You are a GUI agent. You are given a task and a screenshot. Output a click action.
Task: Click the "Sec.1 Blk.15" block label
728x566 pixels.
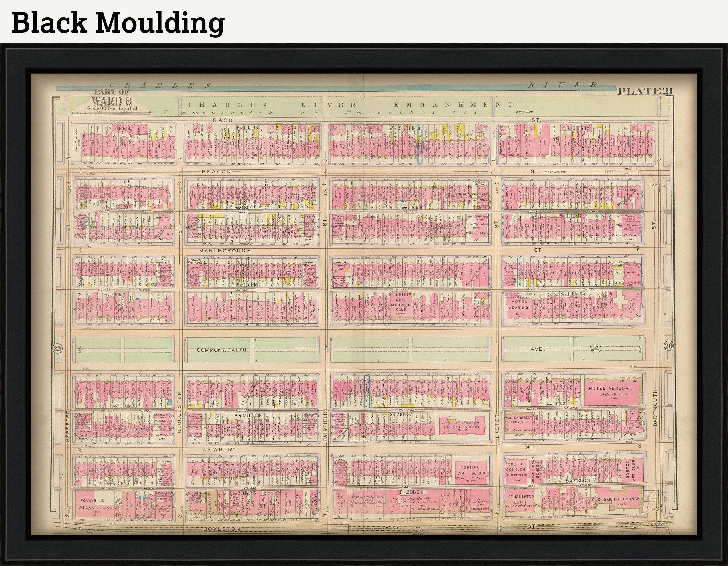coord(400,294)
